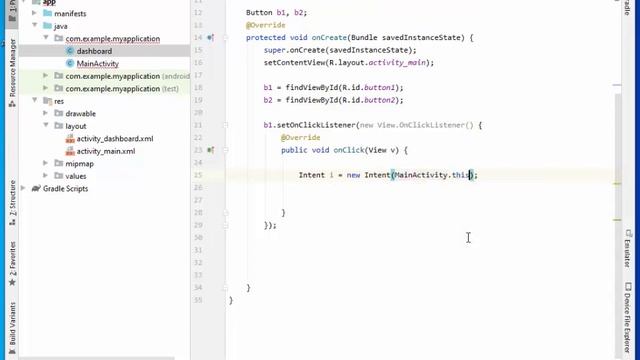
Task: Click the 'setOnClickListener' method name
Action: click(316, 125)
